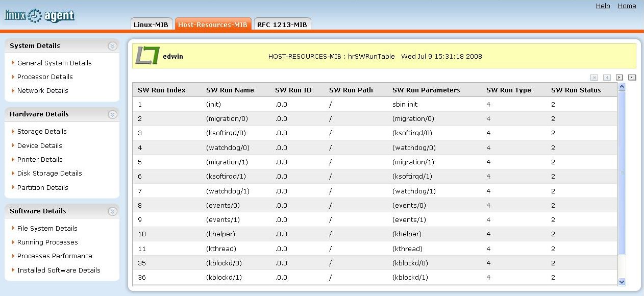Click the green host icon beside edwin
The height and width of the screenshot is (296, 644).
pos(147,56)
